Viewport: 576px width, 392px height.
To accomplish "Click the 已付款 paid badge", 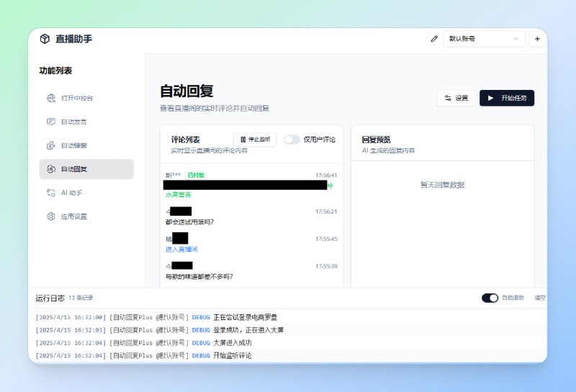I will [x=196, y=175].
